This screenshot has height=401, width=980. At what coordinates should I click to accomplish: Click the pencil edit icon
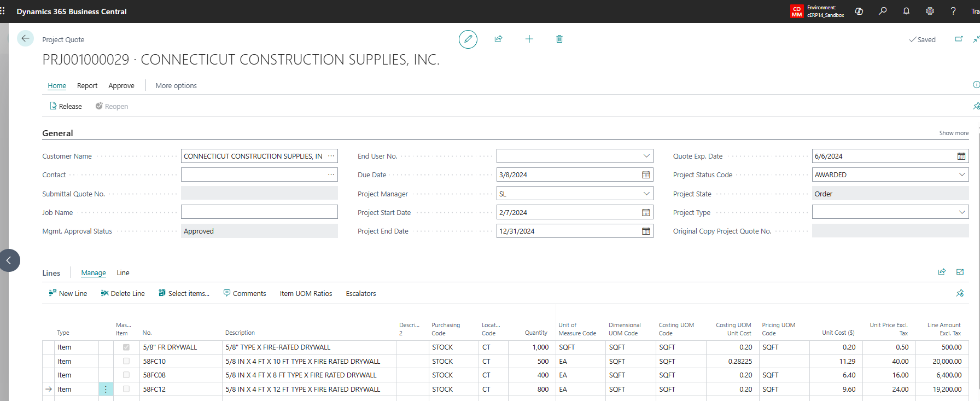pos(468,39)
